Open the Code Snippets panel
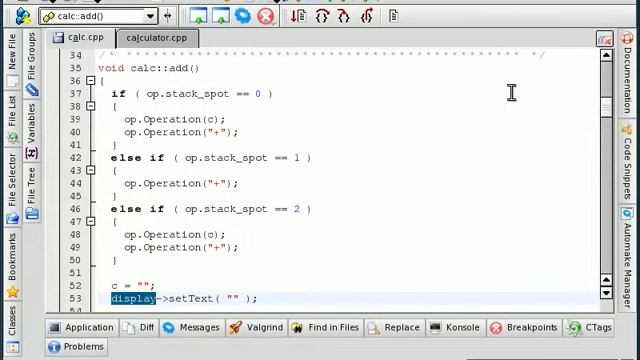This screenshot has width=640, height=360. pos(627,161)
